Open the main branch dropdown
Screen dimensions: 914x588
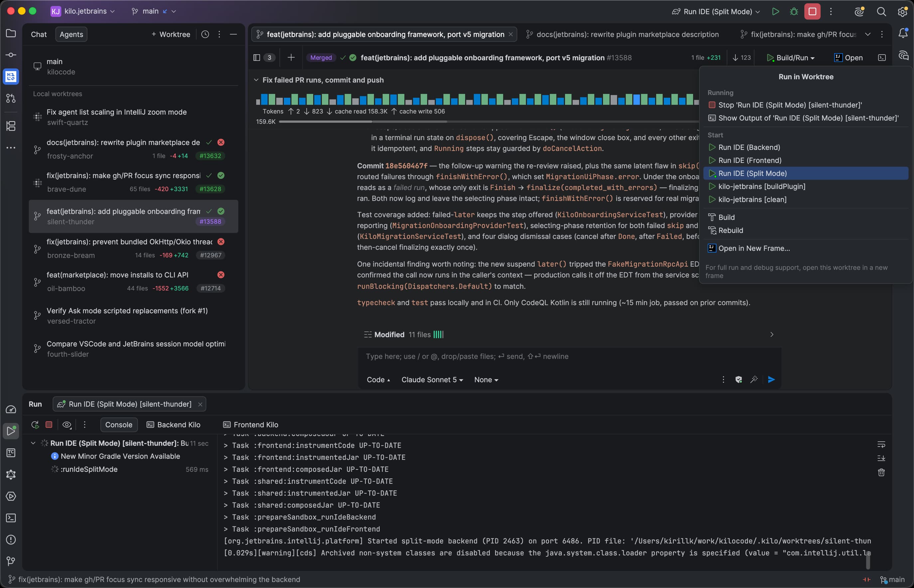pyautogui.click(x=153, y=11)
